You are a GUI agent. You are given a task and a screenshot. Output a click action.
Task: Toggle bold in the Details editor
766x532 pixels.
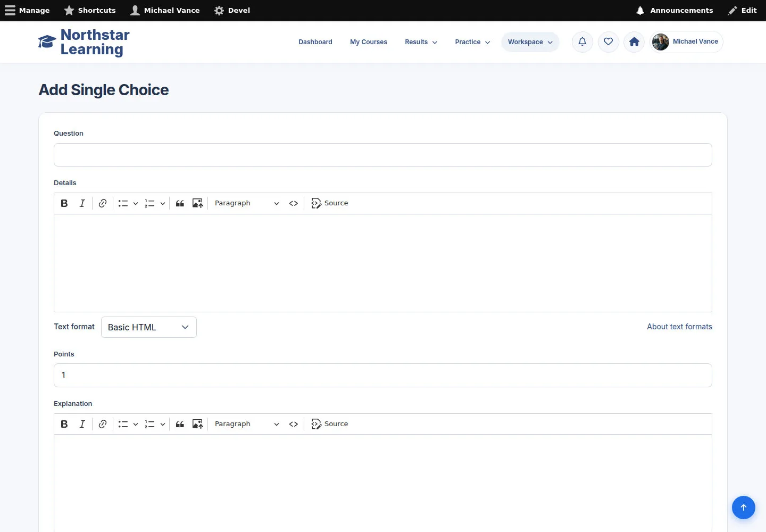click(64, 203)
